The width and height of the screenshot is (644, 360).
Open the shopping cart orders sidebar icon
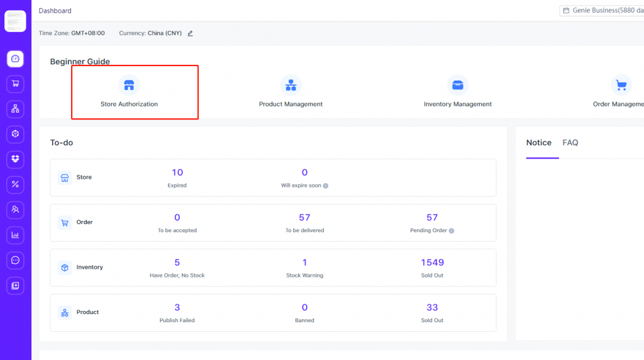[x=15, y=84]
